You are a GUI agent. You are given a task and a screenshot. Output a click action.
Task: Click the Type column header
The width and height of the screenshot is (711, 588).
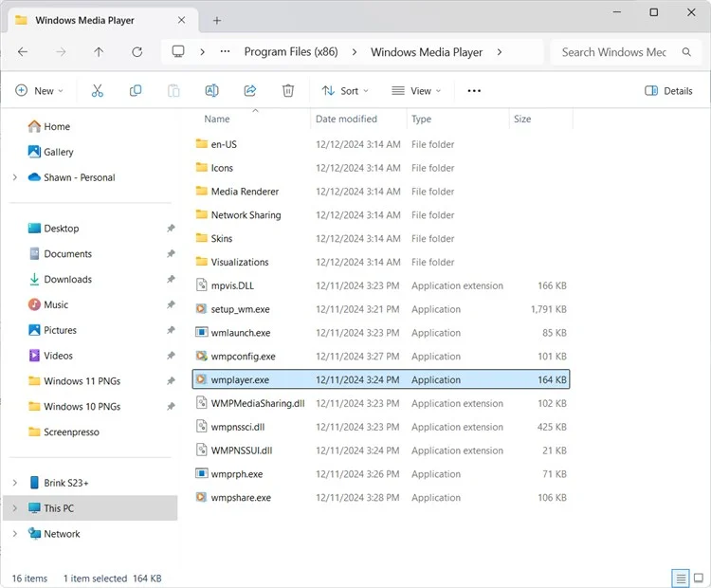pyautogui.click(x=421, y=119)
